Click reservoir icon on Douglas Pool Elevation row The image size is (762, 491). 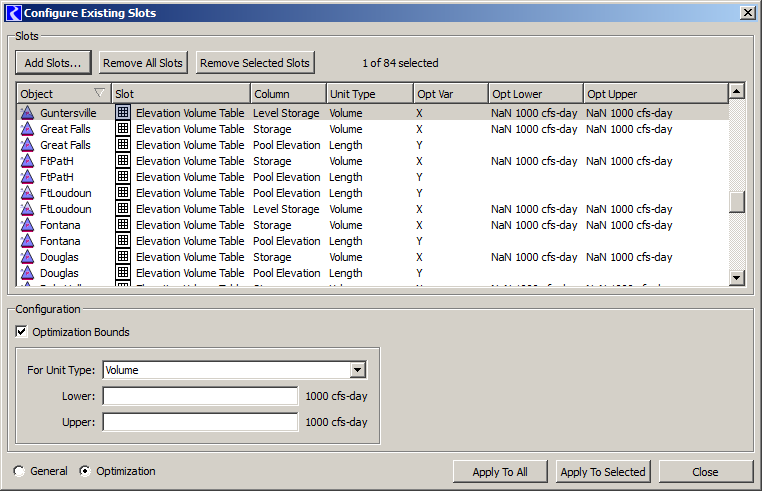27,273
